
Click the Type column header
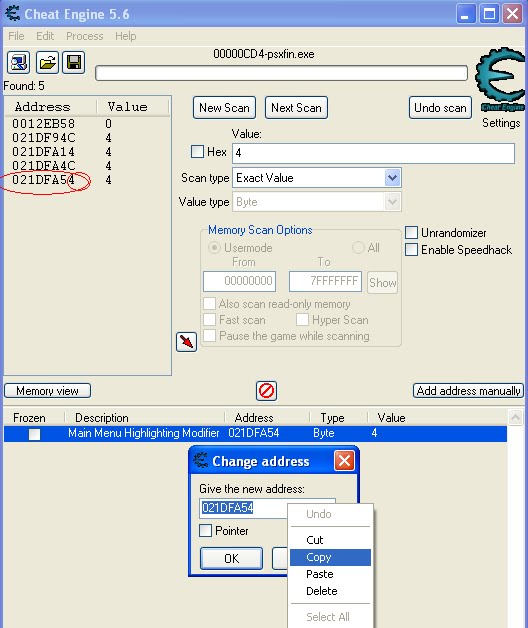coord(332,418)
